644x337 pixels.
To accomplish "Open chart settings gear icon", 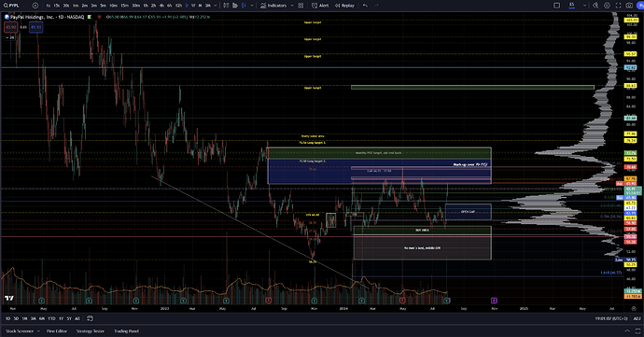I will coord(607,6).
